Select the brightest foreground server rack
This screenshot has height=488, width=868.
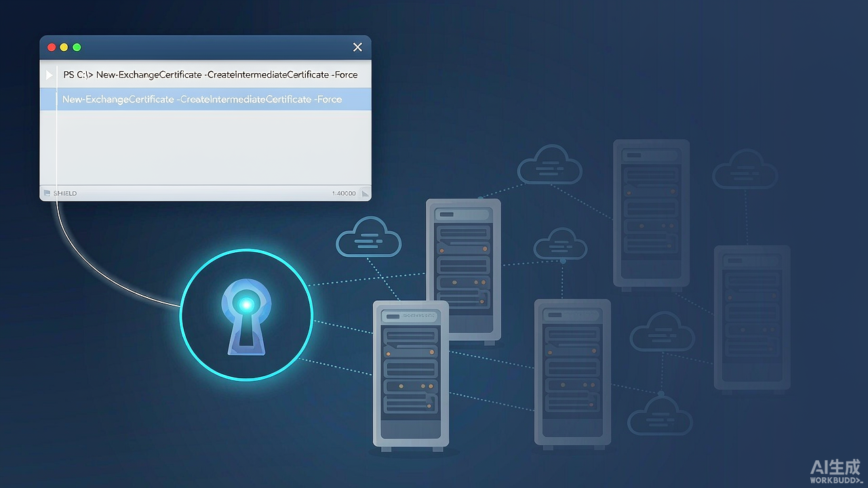pos(411,376)
